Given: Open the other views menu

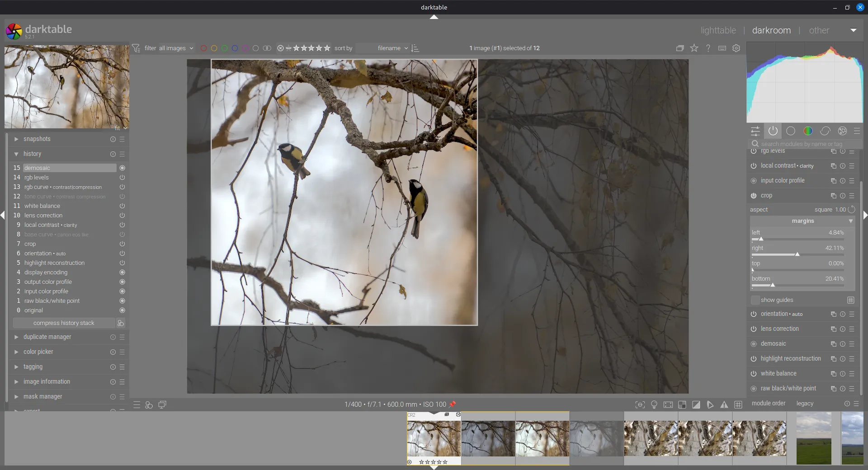Looking at the screenshot, I should [819, 30].
